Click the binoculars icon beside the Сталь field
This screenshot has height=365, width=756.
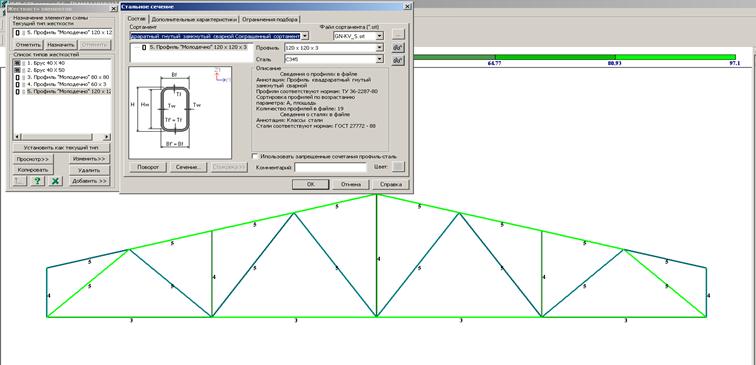[x=398, y=60]
